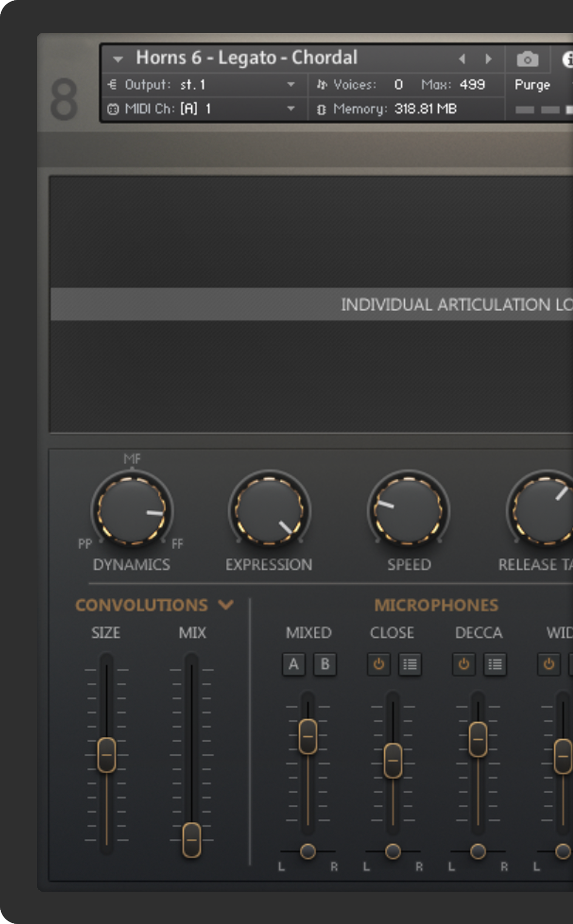This screenshot has height=924, width=573.
Task: Open DECCA microphone routing list icon
Action: coord(494,664)
